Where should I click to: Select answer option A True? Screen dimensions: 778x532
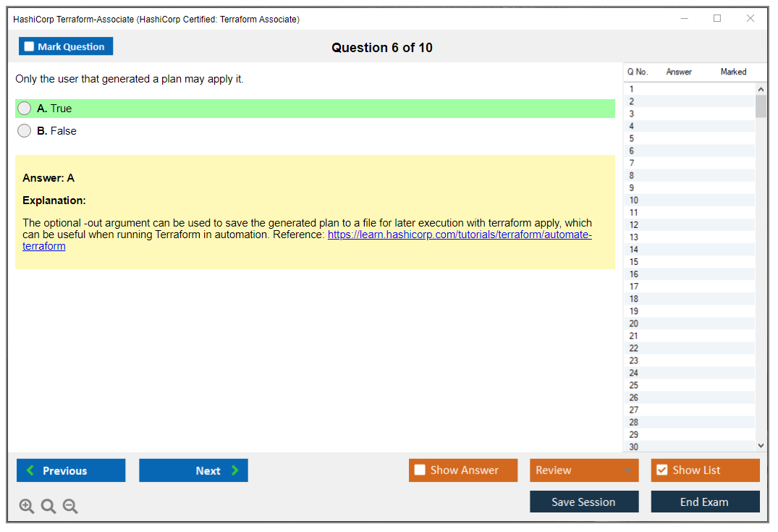coord(25,109)
